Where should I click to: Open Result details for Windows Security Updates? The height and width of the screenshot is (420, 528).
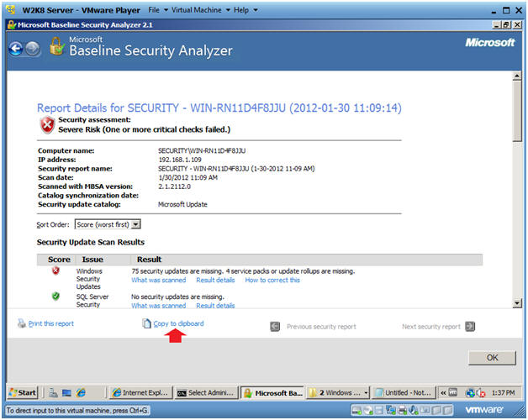(215, 280)
